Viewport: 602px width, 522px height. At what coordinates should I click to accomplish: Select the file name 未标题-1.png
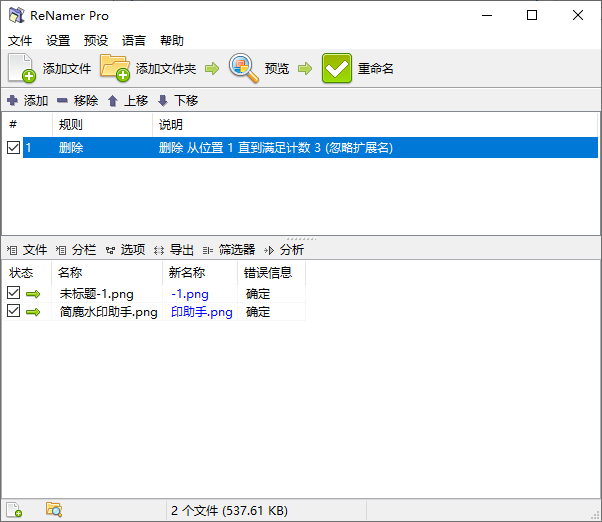point(97,294)
